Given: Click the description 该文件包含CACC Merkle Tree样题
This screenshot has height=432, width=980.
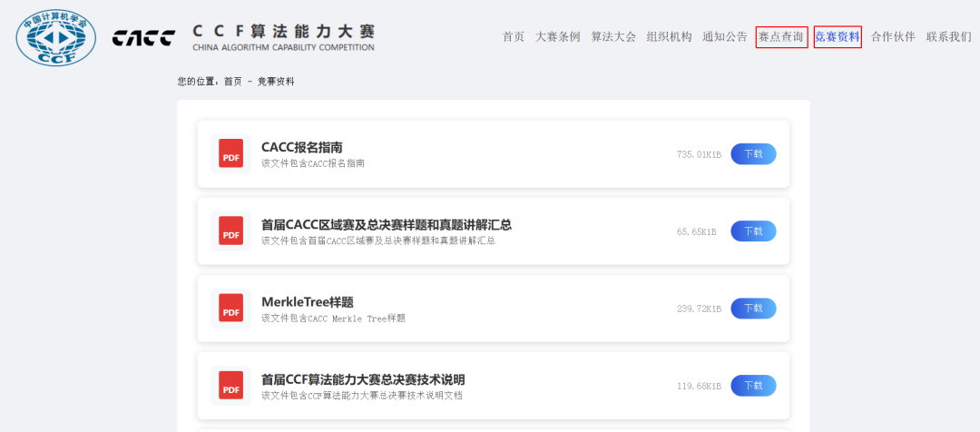Looking at the screenshot, I should pos(333,319).
